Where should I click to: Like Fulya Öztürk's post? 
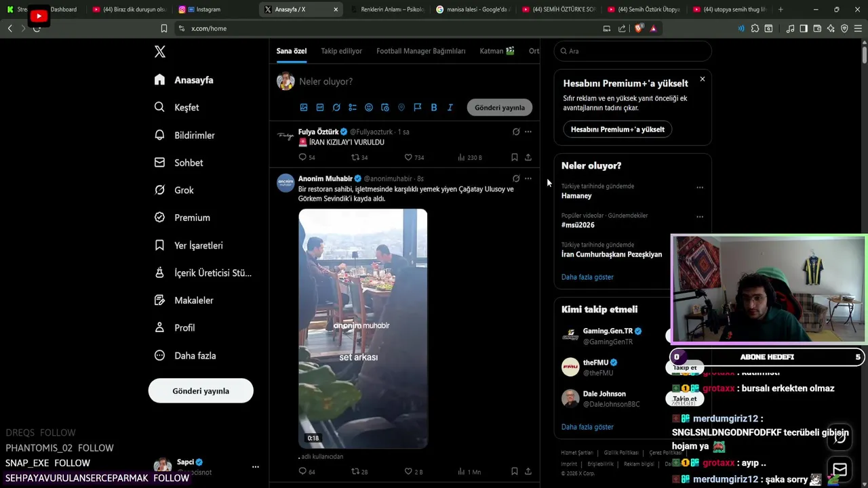point(408,157)
